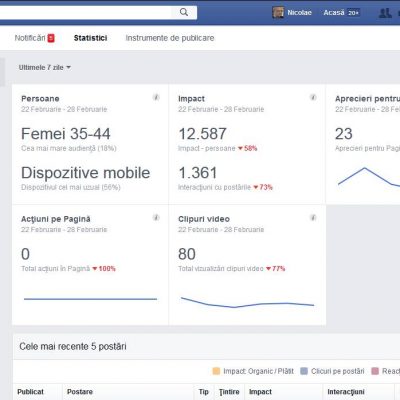This screenshot has height=400, width=400.
Task: Click the 1.361 interactions value
Action: coord(198,173)
